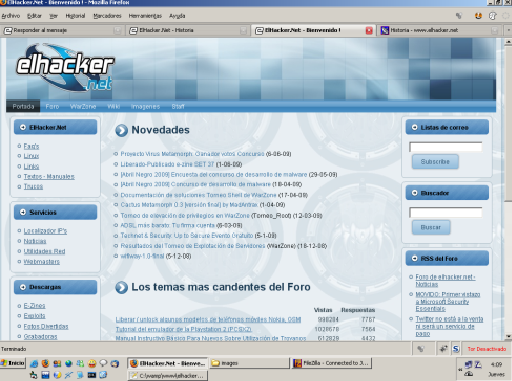512x381 pixels.
Task: Open FileZilla from the taskbar
Action: [x=332, y=363]
